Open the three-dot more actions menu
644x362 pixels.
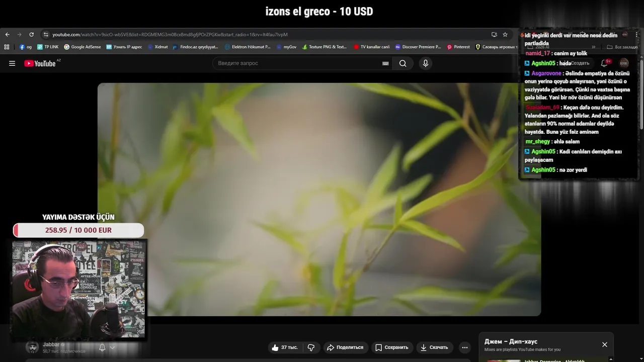click(x=465, y=347)
